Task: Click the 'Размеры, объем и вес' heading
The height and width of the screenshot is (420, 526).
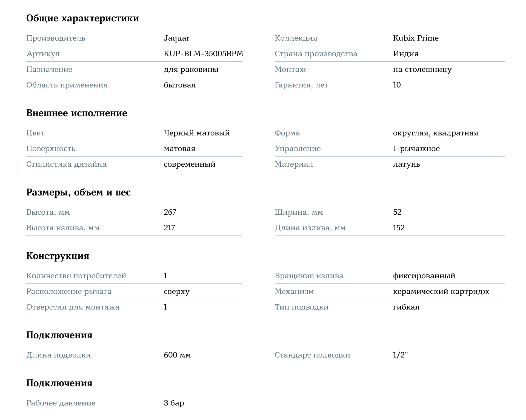Action: click(78, 192)
